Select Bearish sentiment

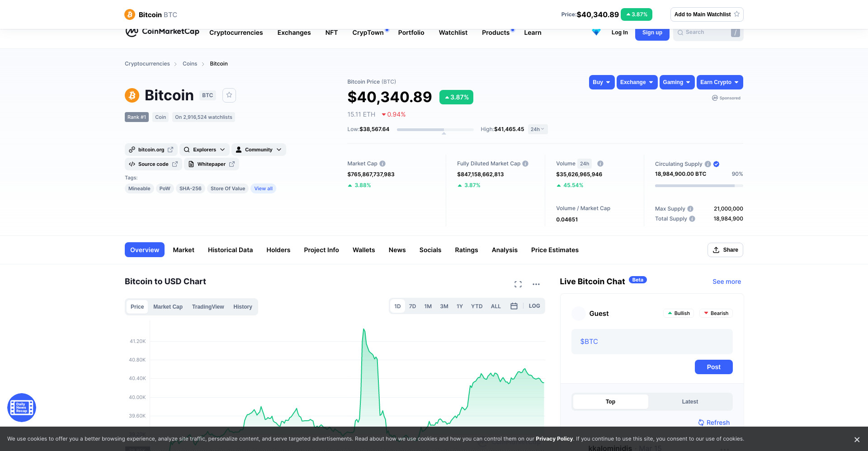tap(716, 313)
